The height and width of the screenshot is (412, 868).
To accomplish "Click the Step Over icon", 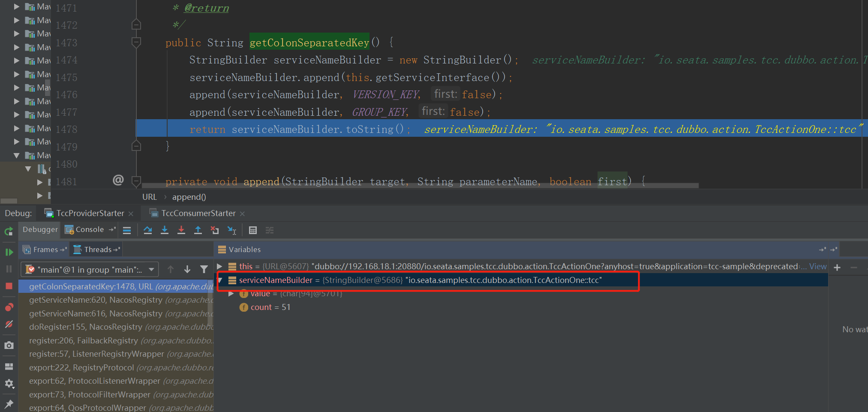I will coord(148,230).
